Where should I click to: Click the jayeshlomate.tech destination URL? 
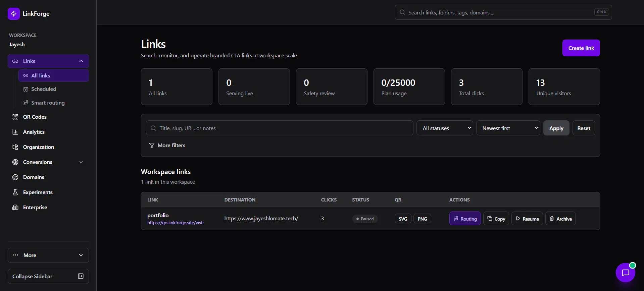click(x=261, y=219)
